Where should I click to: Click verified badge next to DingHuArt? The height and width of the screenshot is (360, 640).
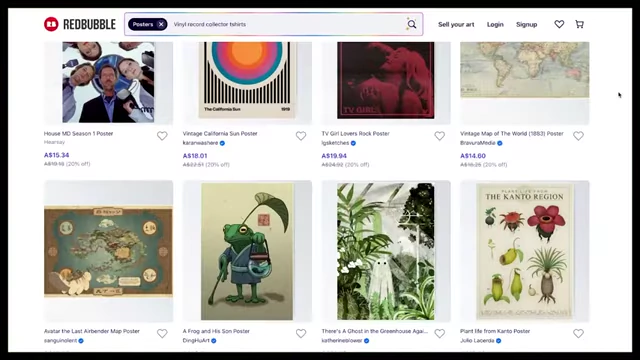click(x=214, y=341)
